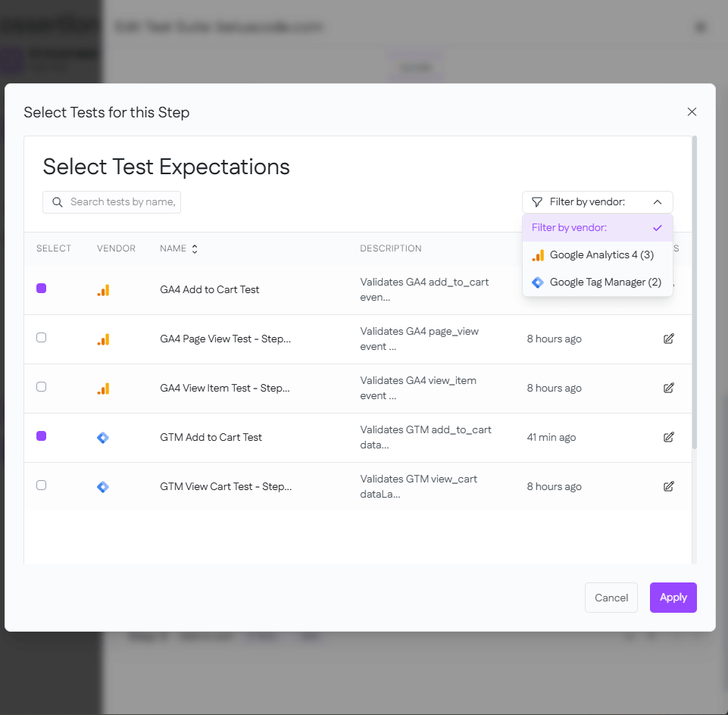
Task: Click the search tests by name input field
Action: [121, 202]
